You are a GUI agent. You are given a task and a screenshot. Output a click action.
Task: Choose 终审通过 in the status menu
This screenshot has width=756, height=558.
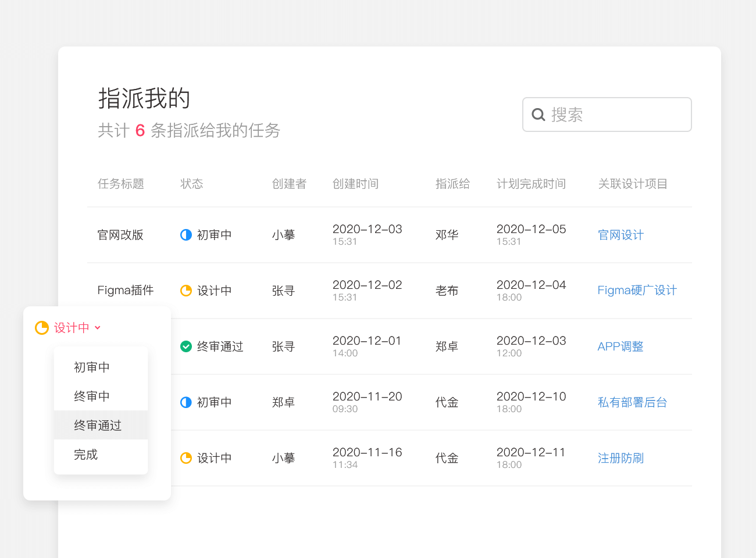(x=101, y=425)
